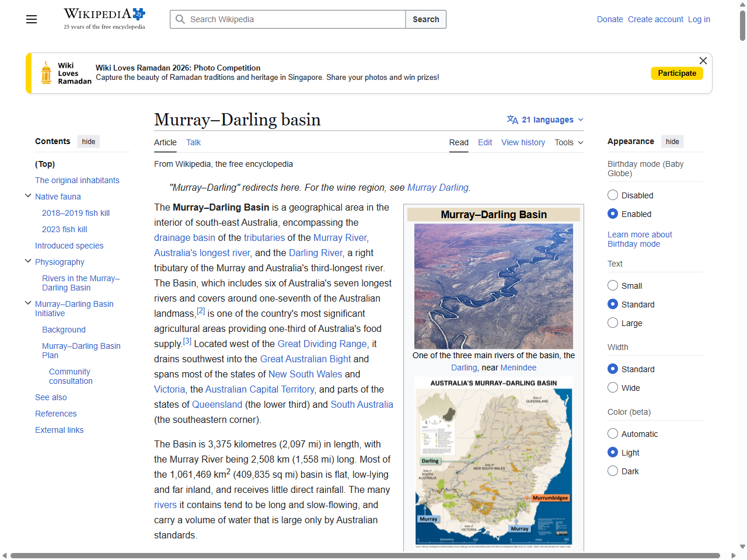Click the scroll down arrow
Image resolution: width=747 pixels, height=560 pixels.
pyautogui.click(x=742, y=547)
